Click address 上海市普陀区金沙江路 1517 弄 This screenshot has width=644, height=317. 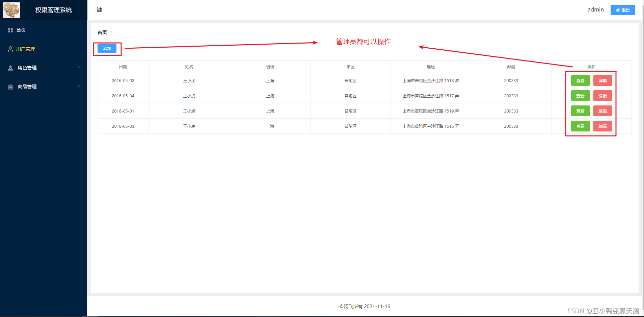point(431,96)
